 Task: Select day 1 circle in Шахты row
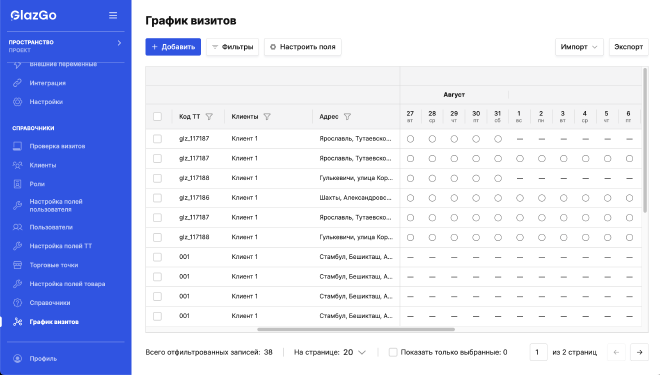(520, 198)
